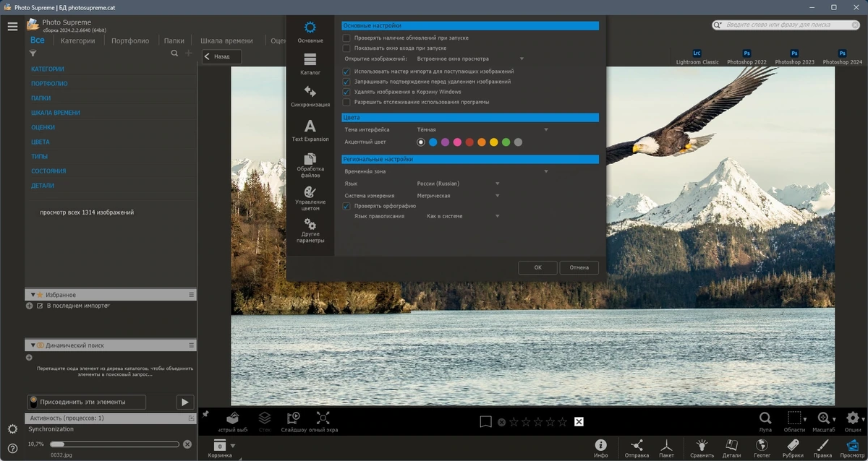Open program settings gear at bottom left
This screenshot has width=868, height=461.
[12, 429]
